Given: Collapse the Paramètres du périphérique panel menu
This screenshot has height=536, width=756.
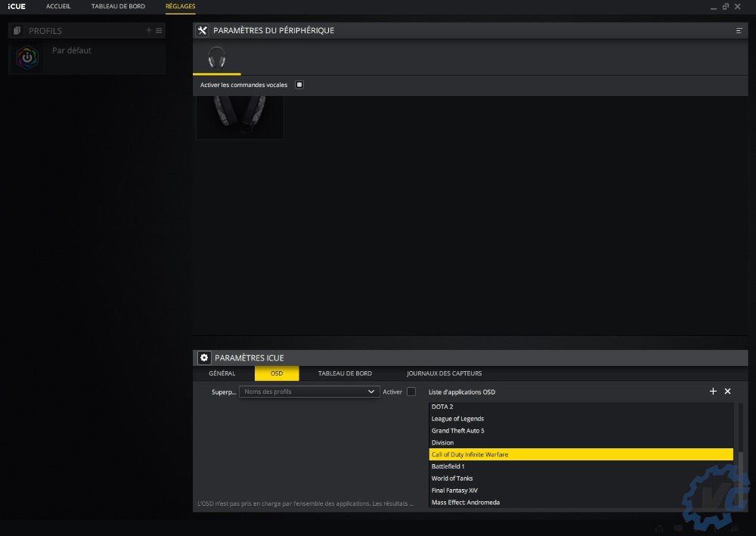Looking at the screenshot, I should pos(739,30).
